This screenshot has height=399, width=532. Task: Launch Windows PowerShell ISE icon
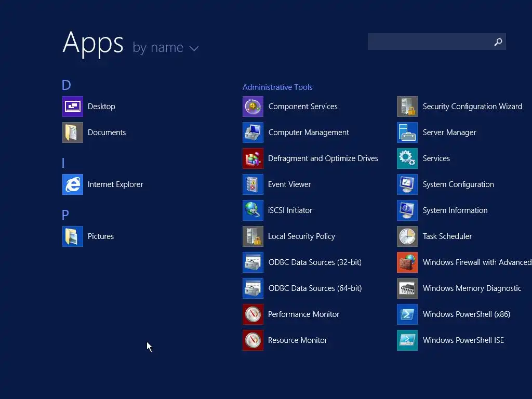coord(407,340)
